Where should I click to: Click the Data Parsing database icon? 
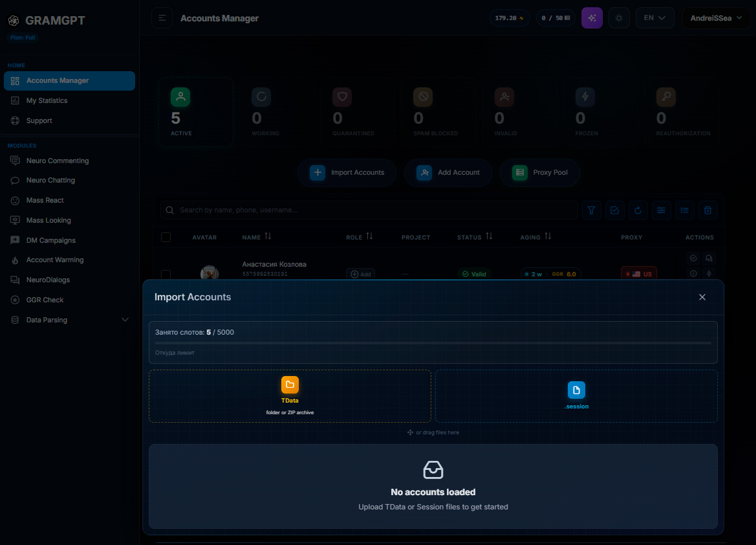15,320
